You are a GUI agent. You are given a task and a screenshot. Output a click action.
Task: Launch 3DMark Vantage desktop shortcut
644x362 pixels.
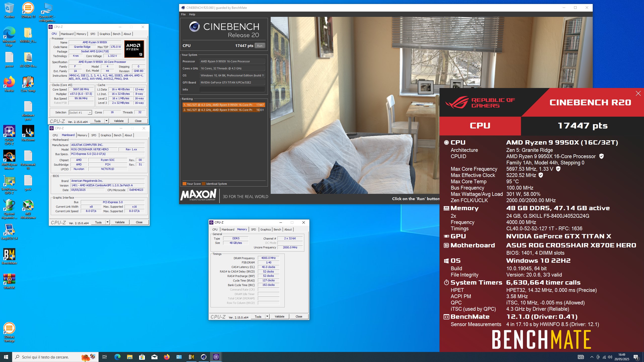(9, 332)
